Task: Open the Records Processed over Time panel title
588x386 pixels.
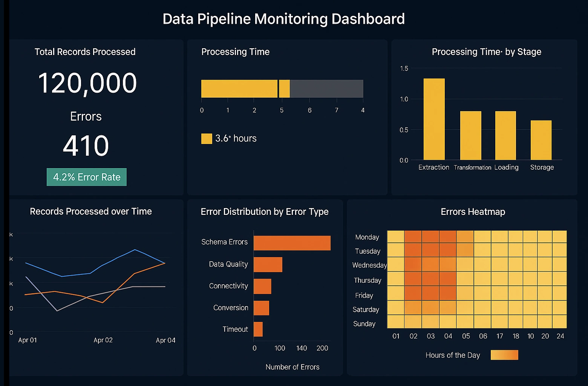Action: 90,211
